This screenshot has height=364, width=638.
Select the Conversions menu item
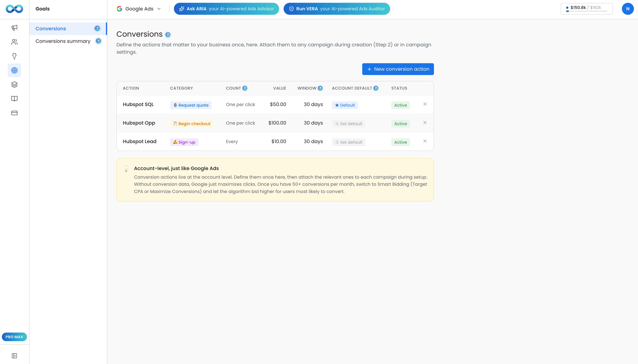pyautogui.click(x=68, y=28)
